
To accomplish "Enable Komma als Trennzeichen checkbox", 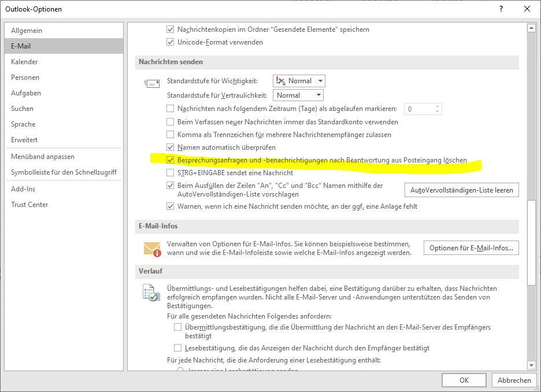I will (x=170, y=135).
